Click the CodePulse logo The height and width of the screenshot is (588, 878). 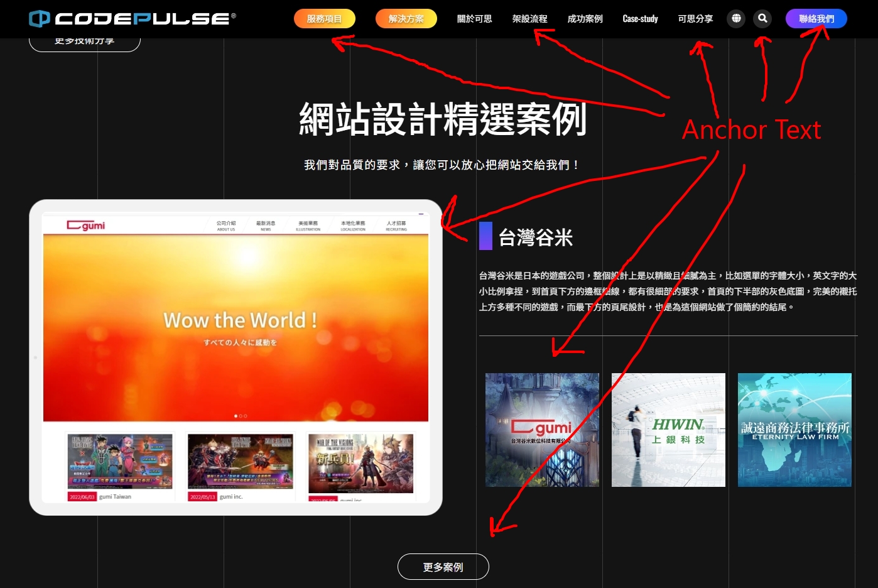(x=133, y=19)
